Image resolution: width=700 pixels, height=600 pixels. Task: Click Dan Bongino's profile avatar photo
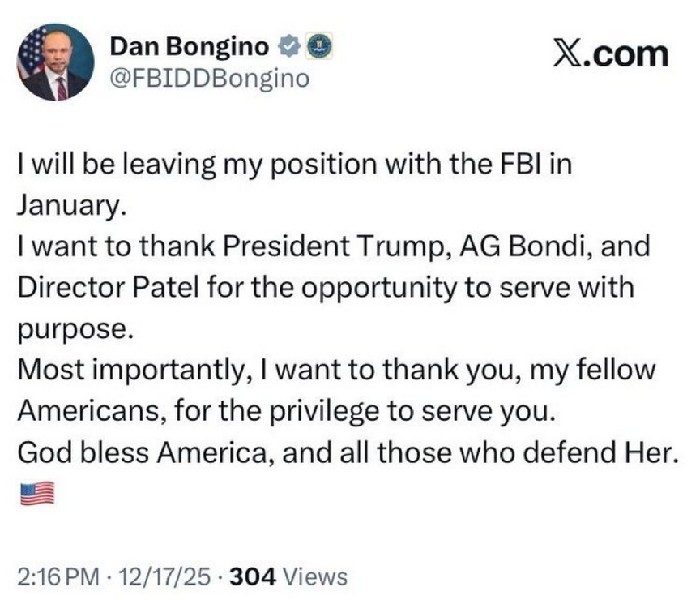click(x=55, y=62)
